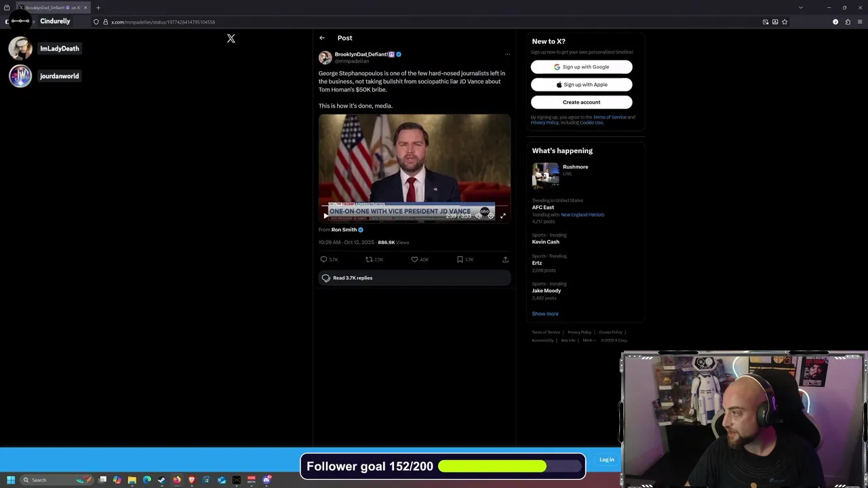Seek along the video progress bar
The image size is (868, 488).
[414, 205]
